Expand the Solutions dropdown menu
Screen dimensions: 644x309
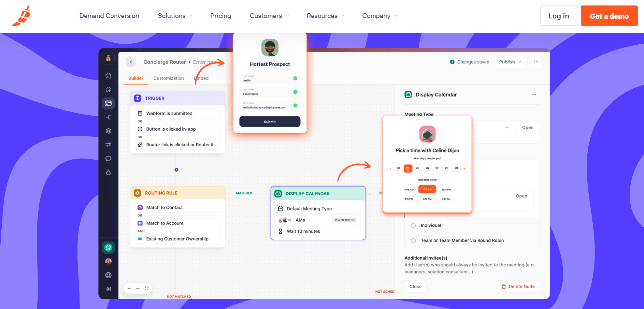click(x=175, y=16)
